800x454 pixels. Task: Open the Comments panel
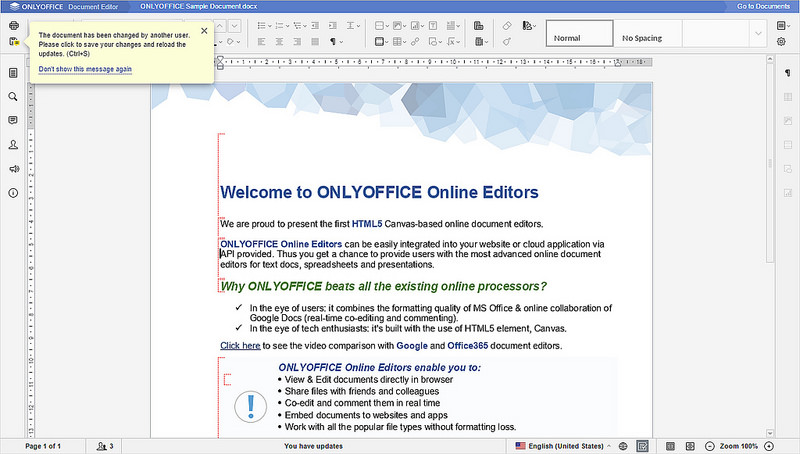coord(13,120)
